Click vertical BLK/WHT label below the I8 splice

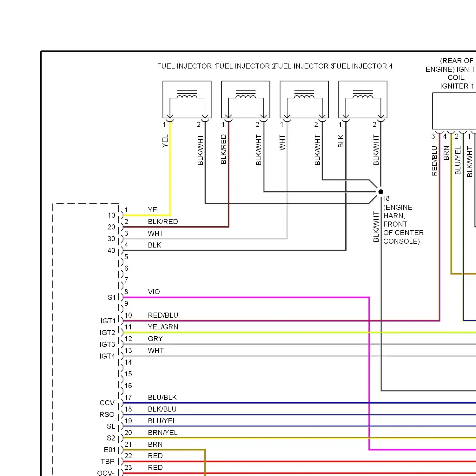(x=376, y=227)
